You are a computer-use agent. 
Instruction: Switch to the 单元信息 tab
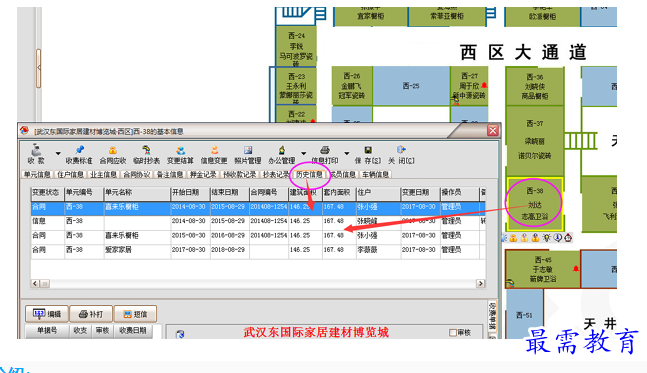(37, 175)
